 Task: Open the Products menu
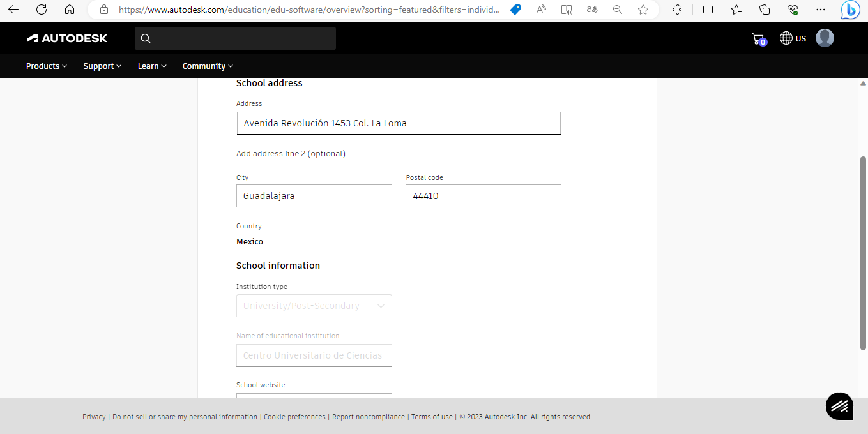[46, 66]
